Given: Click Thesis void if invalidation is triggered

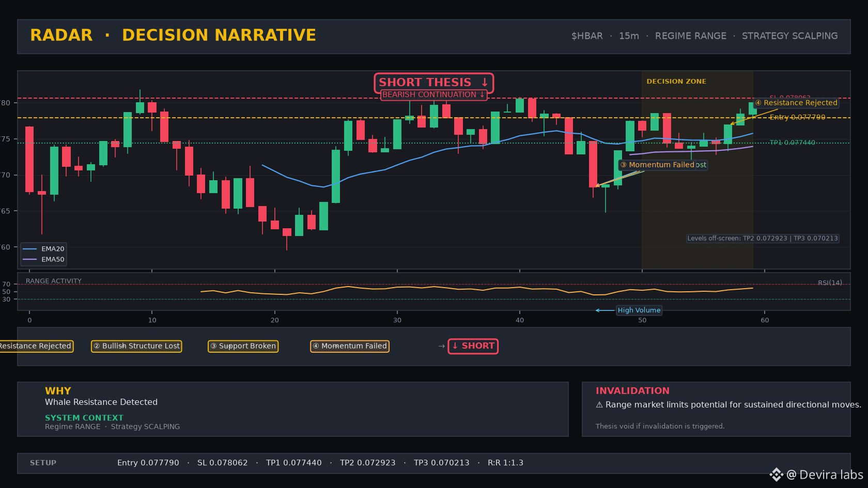Looking at the screenshot, I should (x=660, y=427).
